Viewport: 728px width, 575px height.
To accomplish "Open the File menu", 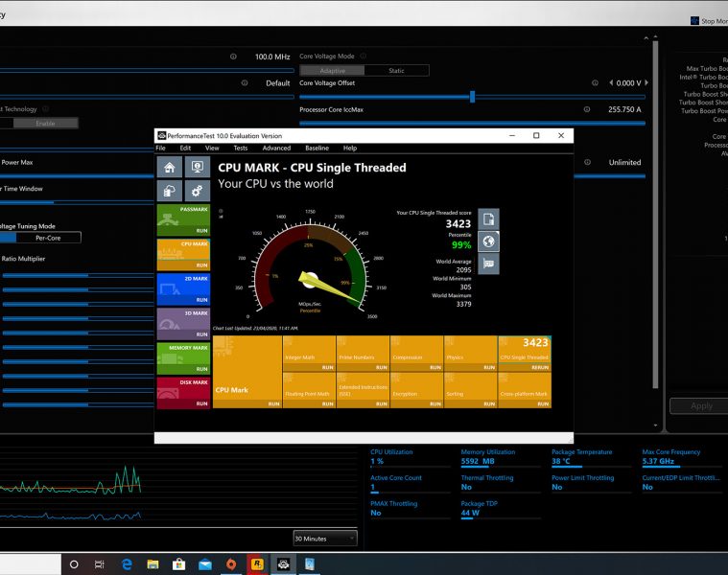I will coord(160,148).
